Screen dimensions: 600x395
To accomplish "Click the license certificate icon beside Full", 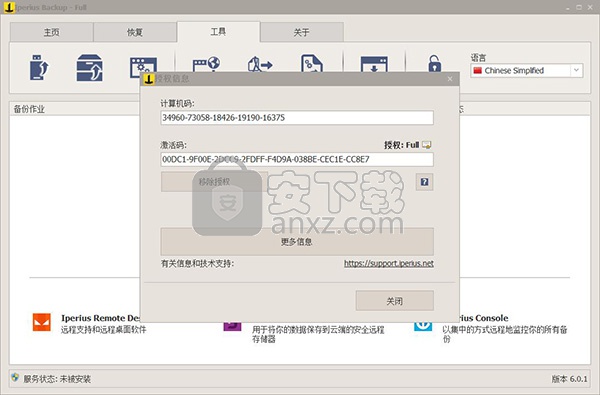I will pyautogui.click(x=427, y=145).
